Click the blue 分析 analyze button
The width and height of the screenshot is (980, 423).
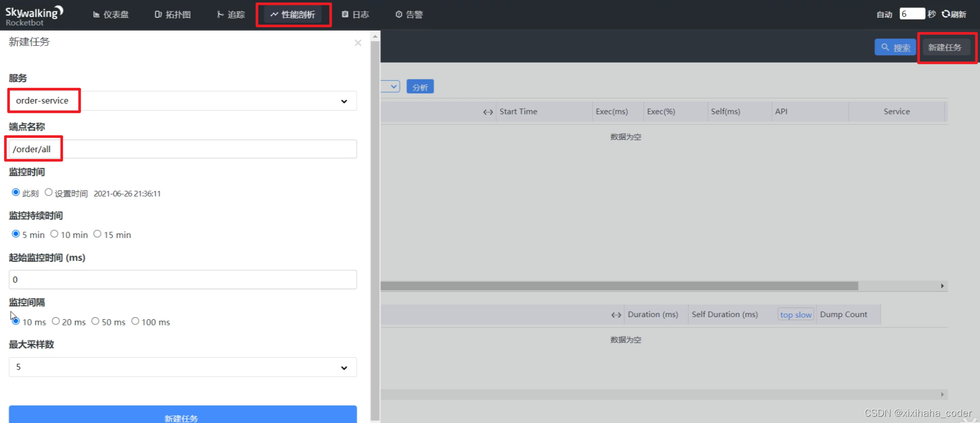420,87
